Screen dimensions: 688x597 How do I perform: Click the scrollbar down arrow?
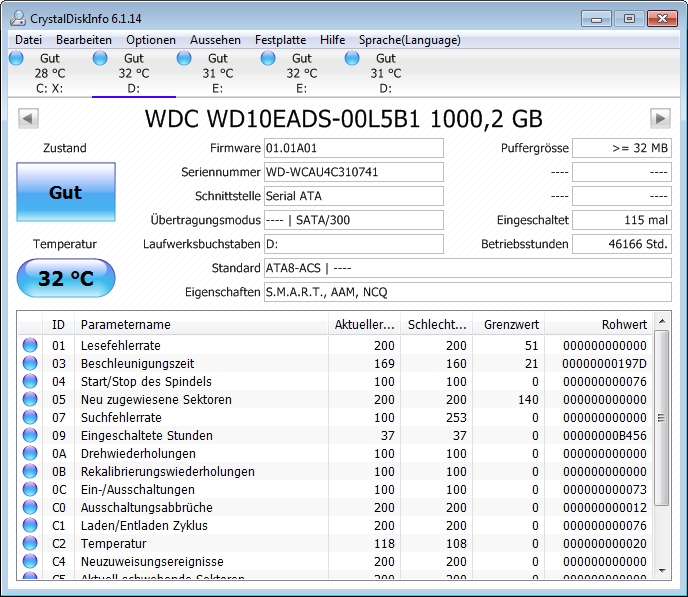(662, 571)
